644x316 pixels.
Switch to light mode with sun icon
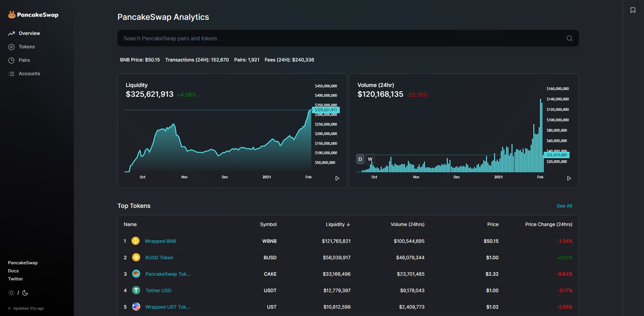point(11,293)
